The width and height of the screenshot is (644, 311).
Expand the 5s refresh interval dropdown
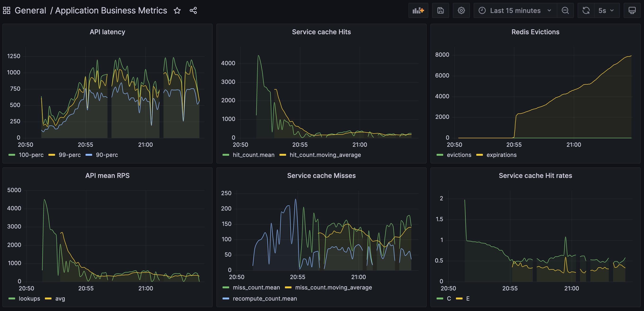tap(606, 10)
